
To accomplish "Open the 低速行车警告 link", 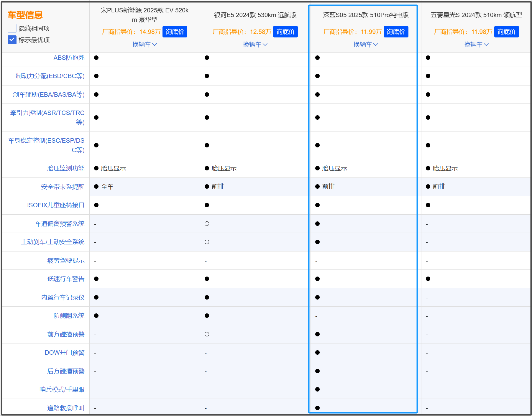I will coord(66,279).
